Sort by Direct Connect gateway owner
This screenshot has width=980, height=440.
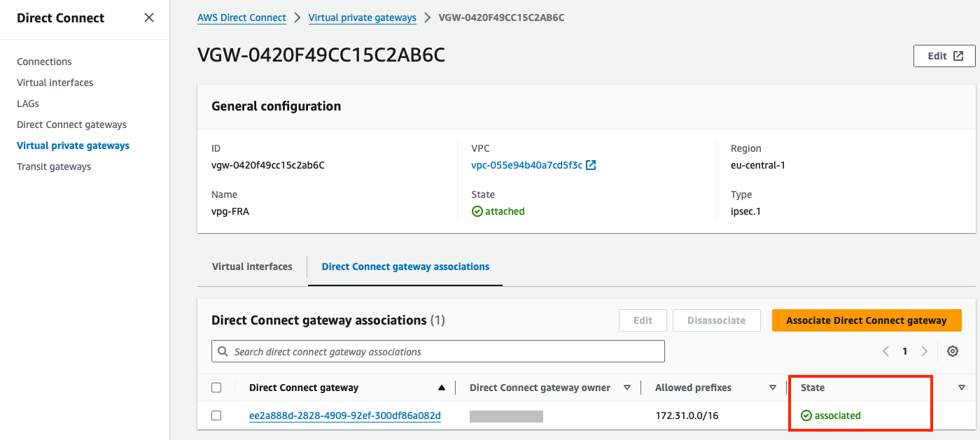coord(627,388)
